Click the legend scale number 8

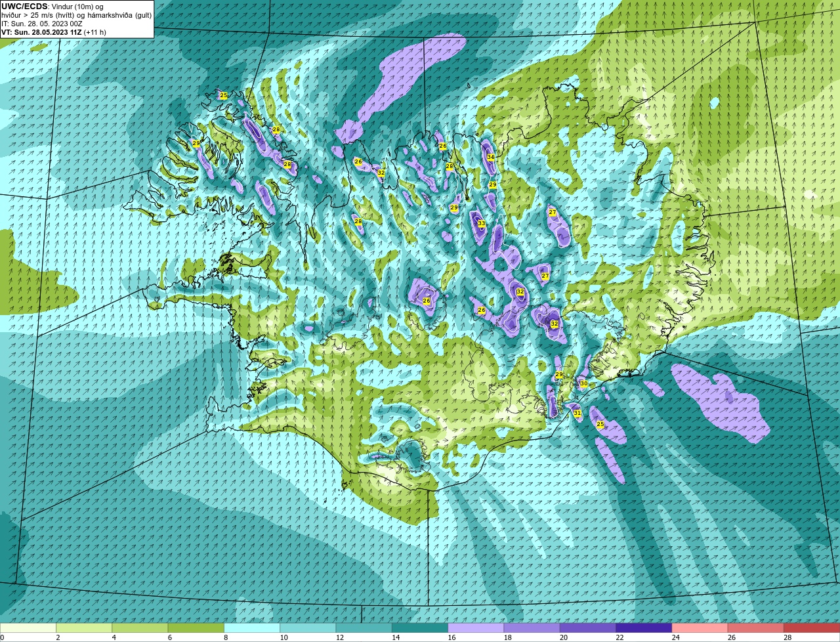coord(225,637)
